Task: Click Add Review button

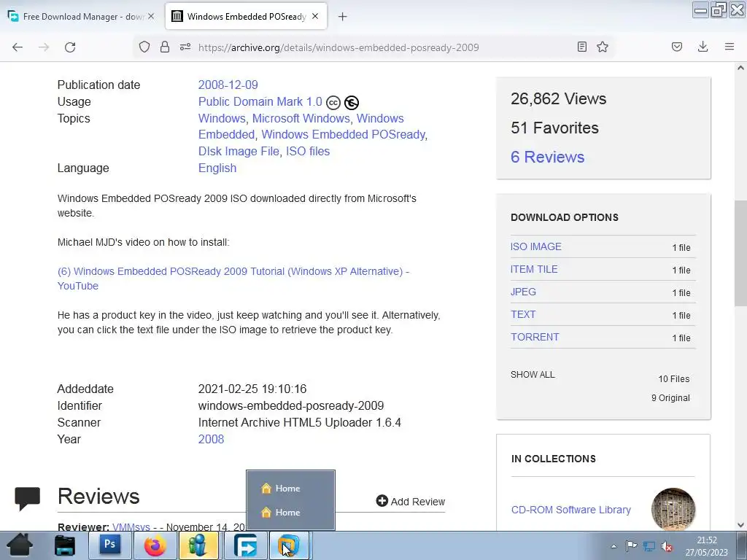Action: (410, 502)
